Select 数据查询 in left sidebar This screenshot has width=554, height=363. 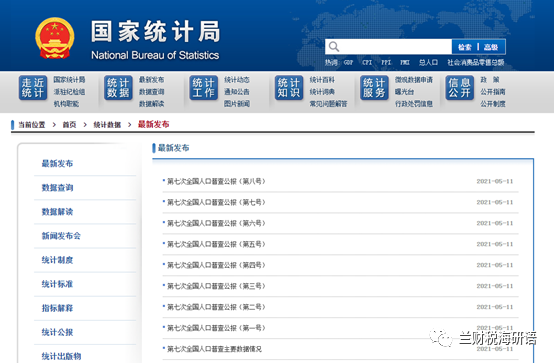pos(57,187)
